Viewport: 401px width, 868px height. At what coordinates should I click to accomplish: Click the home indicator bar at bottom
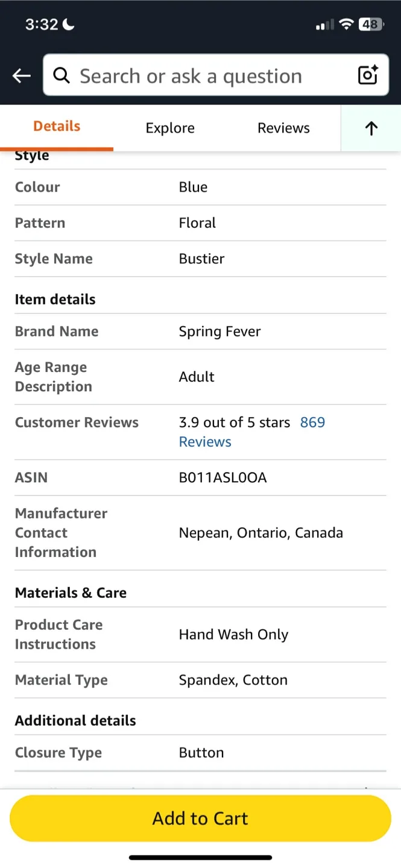point(200,857)
